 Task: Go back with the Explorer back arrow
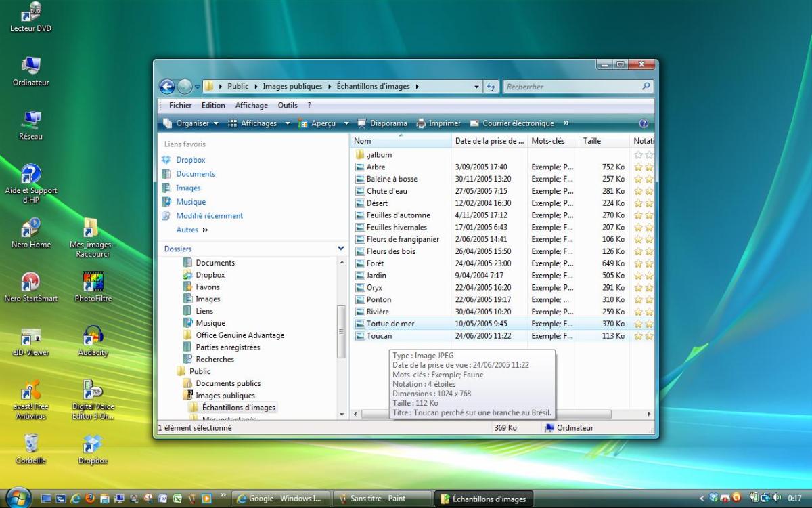[x=167, y=87]
